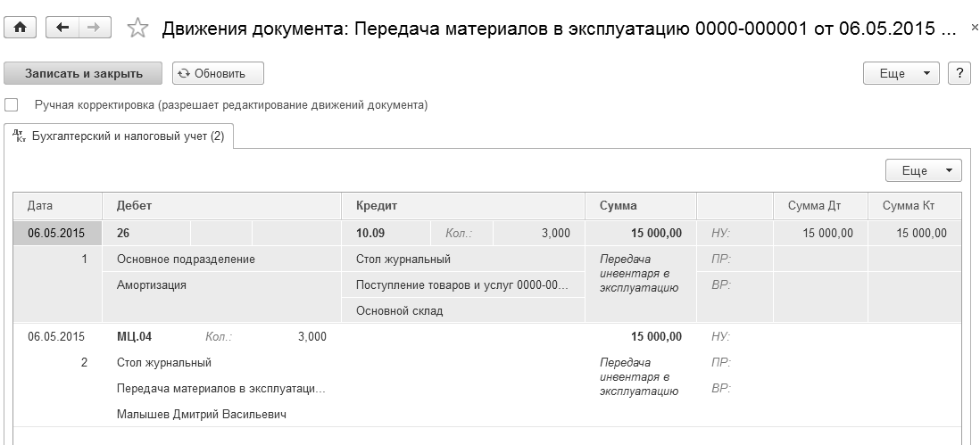980x445 pixels.
Task: Switch to Бухгалтерский и налоговый учет tab
Action: pos(128,136)
